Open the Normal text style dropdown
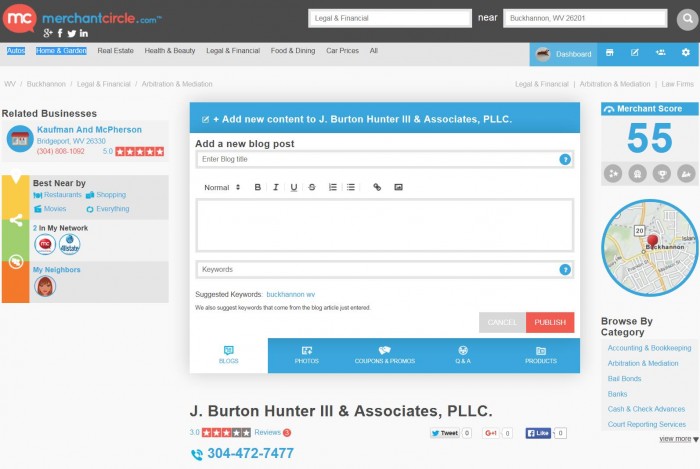 pos(222,187)
